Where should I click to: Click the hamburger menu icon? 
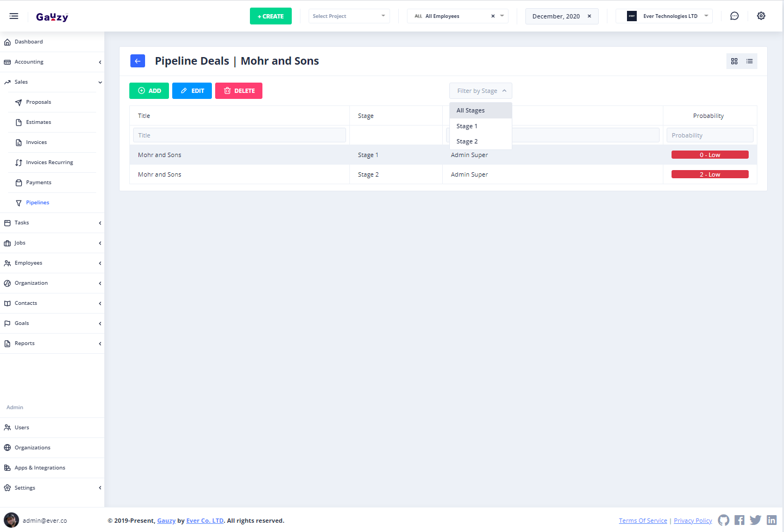click(14, 16)
